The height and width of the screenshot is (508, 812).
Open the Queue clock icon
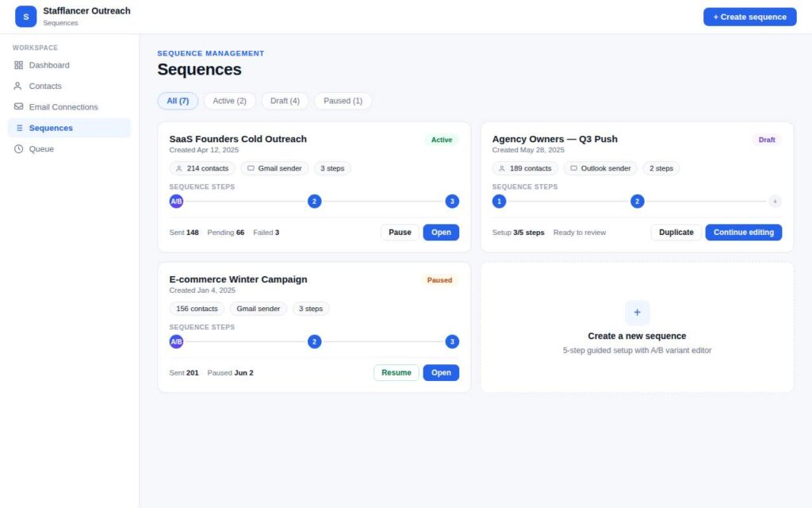click(19, 148)
